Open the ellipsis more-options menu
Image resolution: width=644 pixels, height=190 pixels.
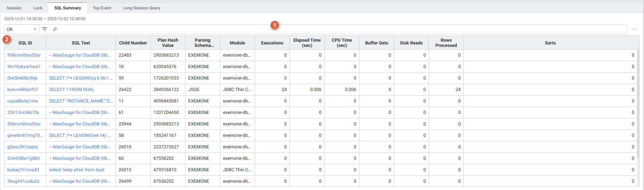click(x=634, y=29)
